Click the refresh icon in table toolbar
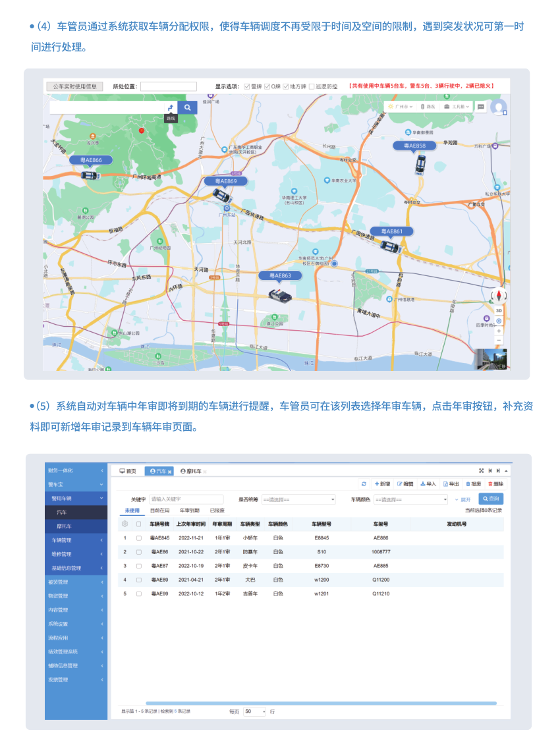 [x=364, y=484]
